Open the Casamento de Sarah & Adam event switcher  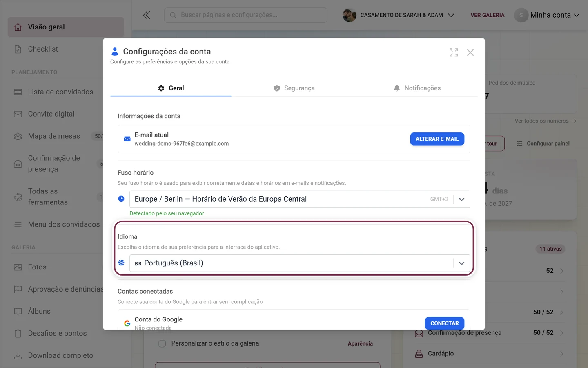(399, 15)
